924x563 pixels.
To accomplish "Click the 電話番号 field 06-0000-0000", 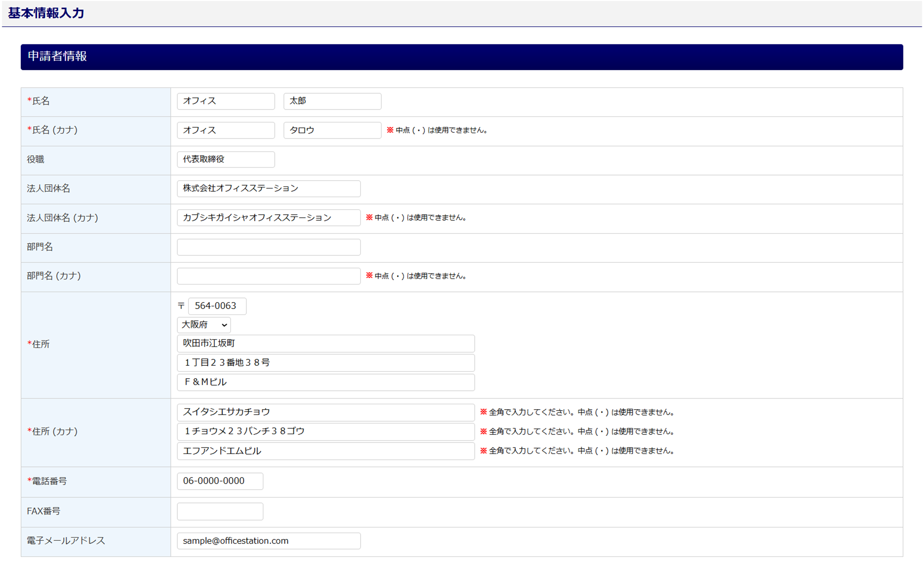I will (220, 481).
